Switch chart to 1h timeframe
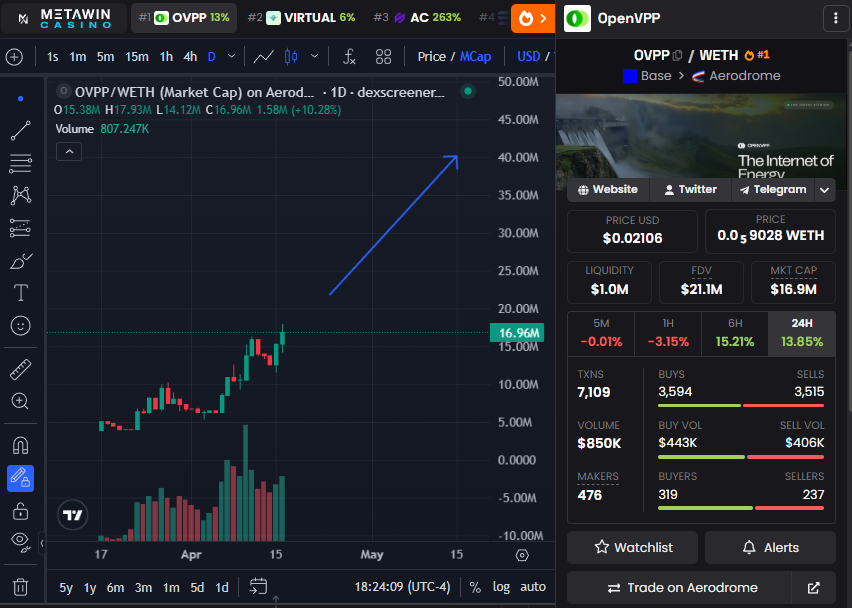Viewport: 852px width, 608px height. coord(166,57)
